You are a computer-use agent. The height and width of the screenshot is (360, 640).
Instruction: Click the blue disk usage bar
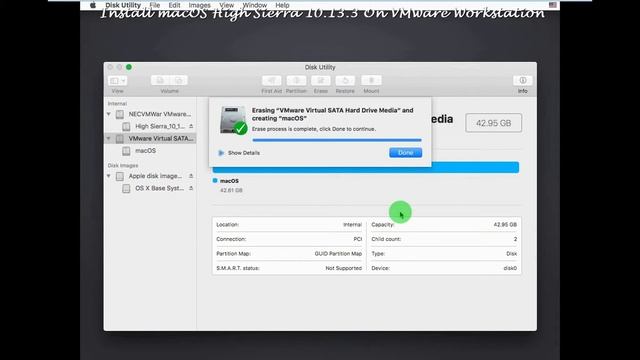coord(366,167)
